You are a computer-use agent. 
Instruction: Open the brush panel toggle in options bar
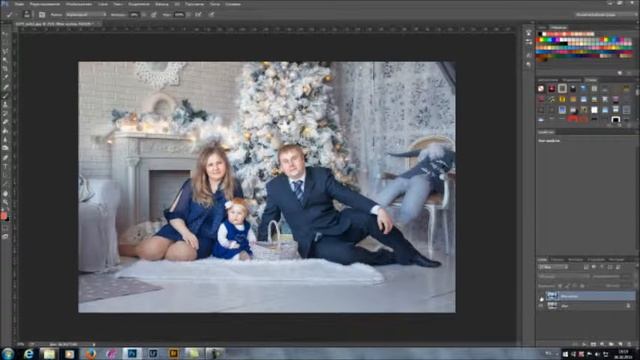(x=42, y=14)
